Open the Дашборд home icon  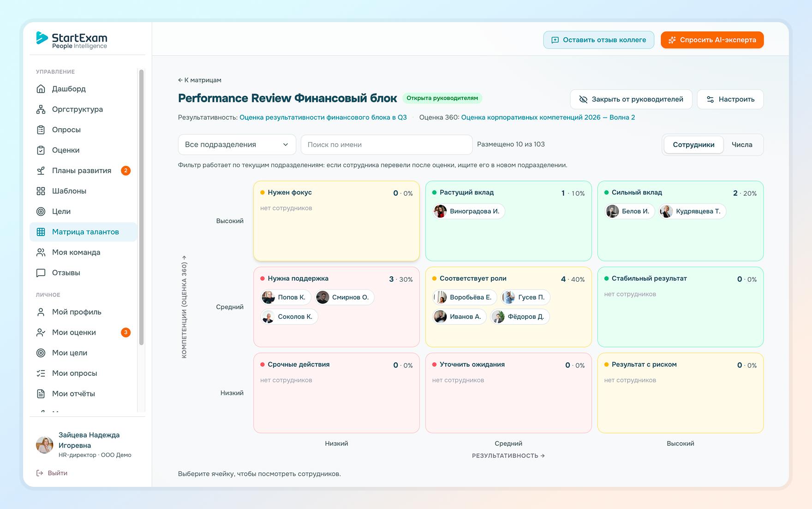point(41,89)
